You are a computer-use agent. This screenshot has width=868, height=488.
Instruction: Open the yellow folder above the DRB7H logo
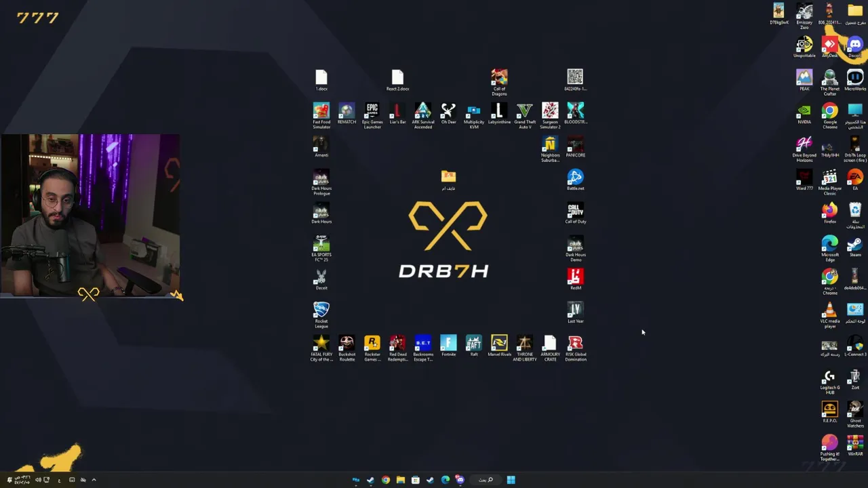(x=448, y=180)
